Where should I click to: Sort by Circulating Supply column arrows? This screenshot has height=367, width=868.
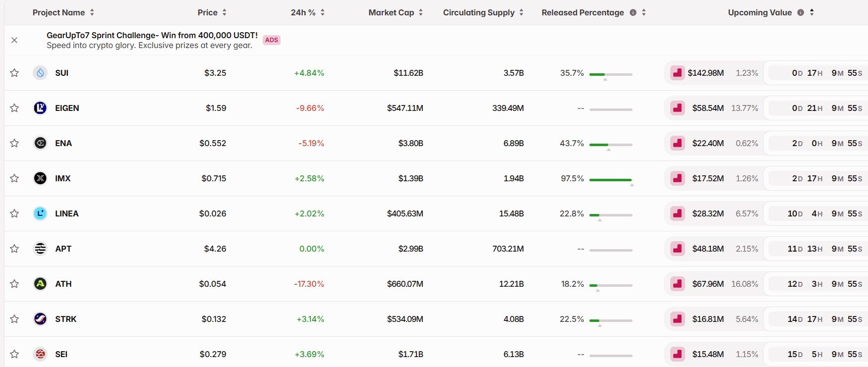tap(521, 12)
